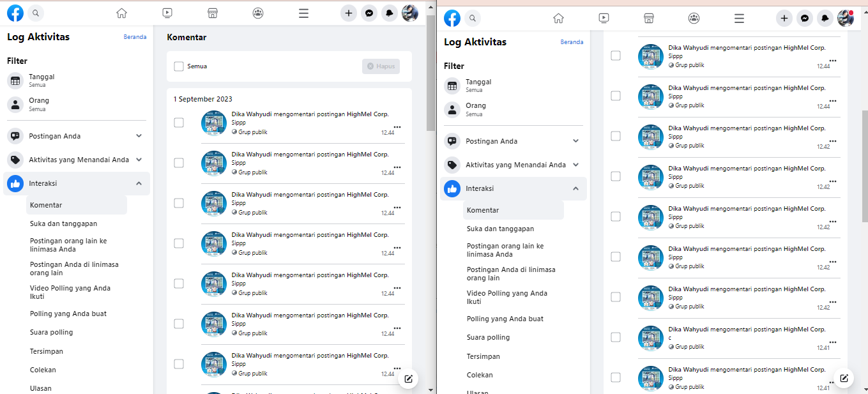Collapse Interaksi section in left window
The image size is (868, 394).
point(77,183)
